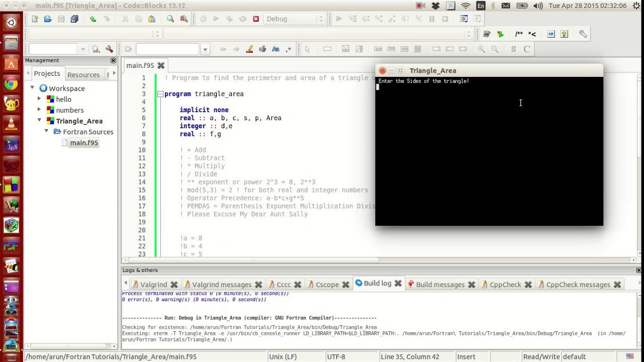Run doxywizard icon
The image size is (644, 362).
coord(487,34)
